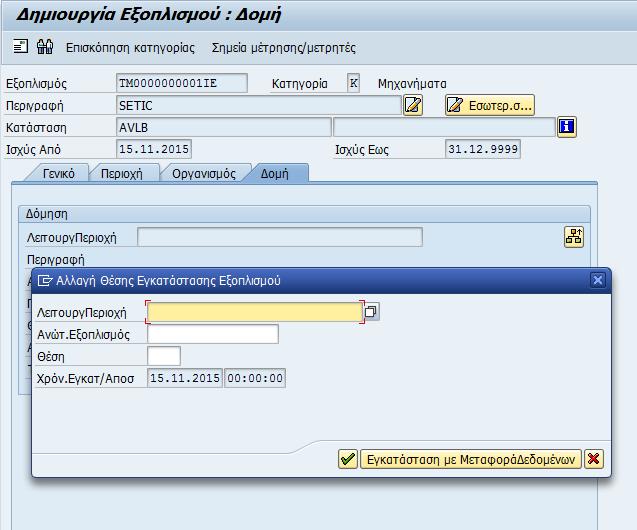The width and height of the screenshot is (637, 530).
Task: Click the Ισχύς Από date field
Action: 154,149
